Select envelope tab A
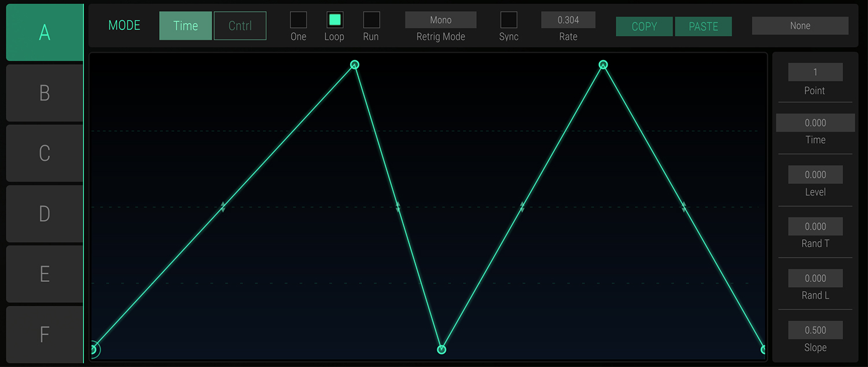The width and height of the screenshot is (868, 367). [45, 32]
